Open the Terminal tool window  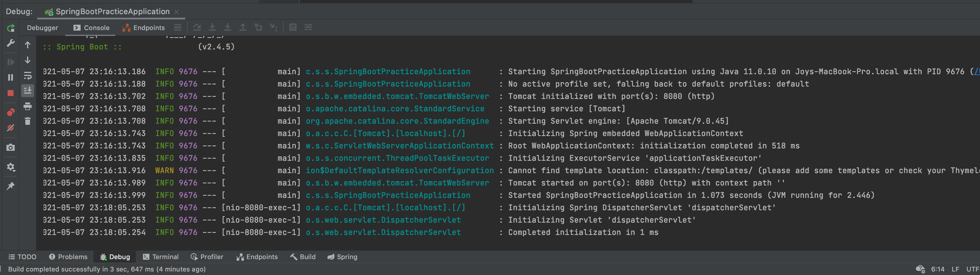coord(161,257)
